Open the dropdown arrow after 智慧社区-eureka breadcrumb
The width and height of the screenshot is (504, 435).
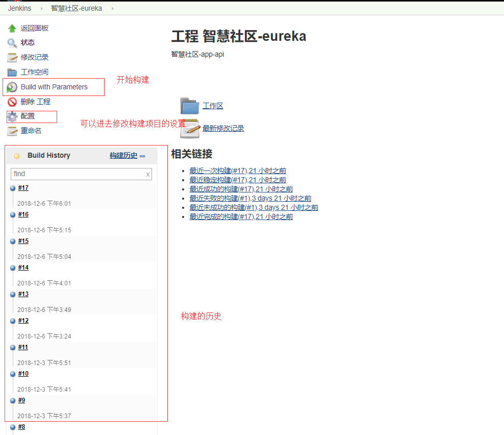pos(113,8)
